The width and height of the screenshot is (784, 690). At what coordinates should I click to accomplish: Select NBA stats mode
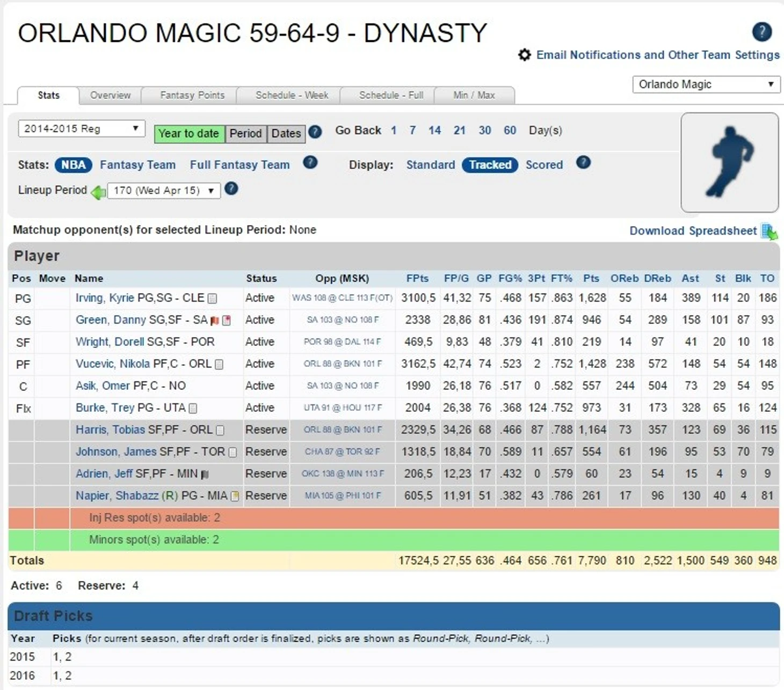click(73, 165)
